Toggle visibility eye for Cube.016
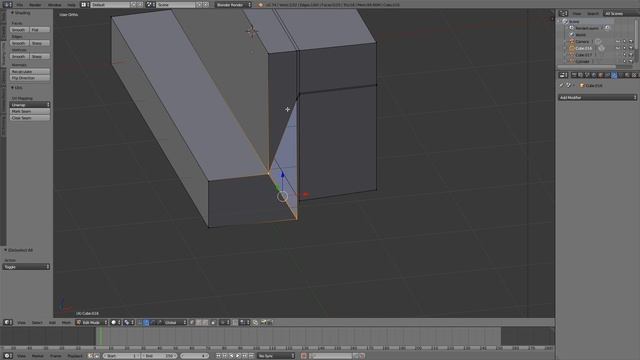Image resolution: width=640 pixels, height=360 pixels. point(618,48)
